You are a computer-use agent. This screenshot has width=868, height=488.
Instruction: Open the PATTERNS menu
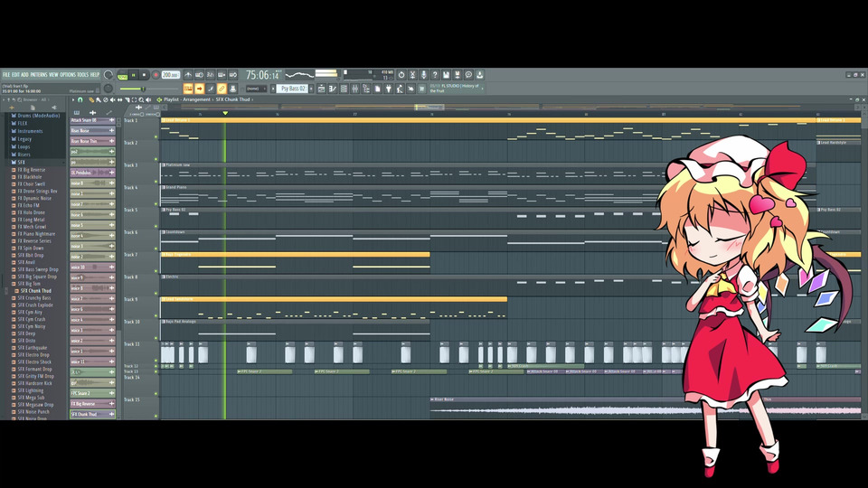[x=39, y=75]
